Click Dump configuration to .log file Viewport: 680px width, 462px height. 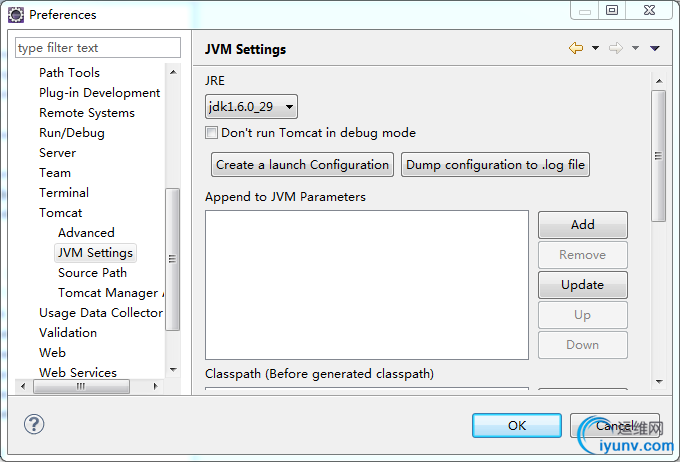pyautogui.click(x=495, y=165)
